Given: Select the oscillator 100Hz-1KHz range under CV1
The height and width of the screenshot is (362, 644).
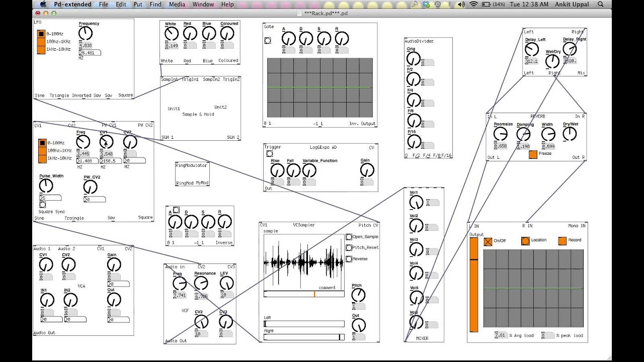Looking at the screenshot, I should click(42, 151).
